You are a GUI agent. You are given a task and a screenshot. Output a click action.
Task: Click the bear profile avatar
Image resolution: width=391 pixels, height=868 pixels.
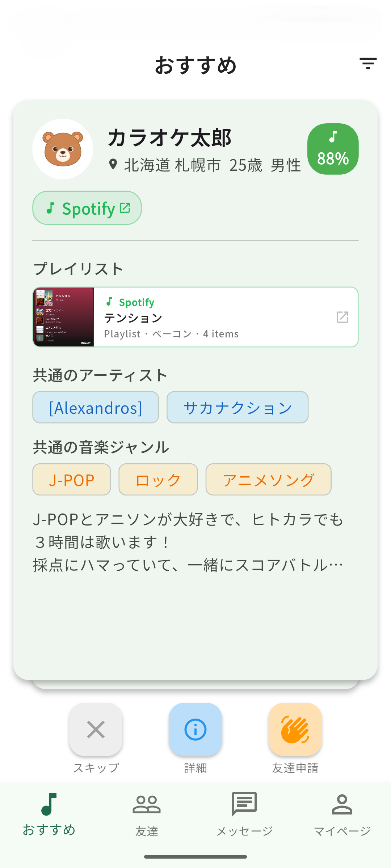[63, 149]
